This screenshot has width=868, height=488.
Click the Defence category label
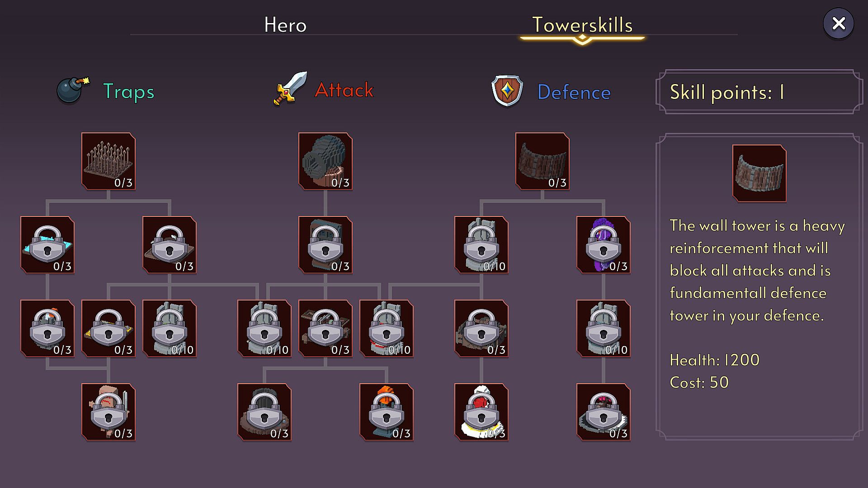coord(574,92)
